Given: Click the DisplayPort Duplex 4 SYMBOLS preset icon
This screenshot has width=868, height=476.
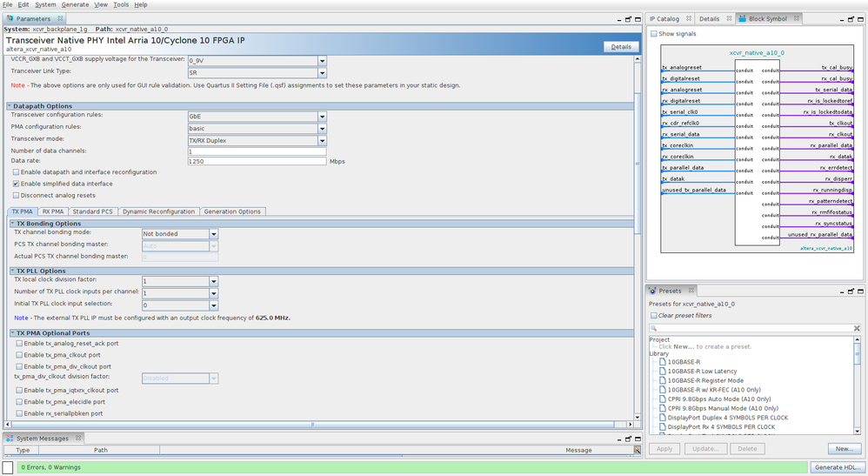Looking at the screenshot, I should click(x=662, y=418).
